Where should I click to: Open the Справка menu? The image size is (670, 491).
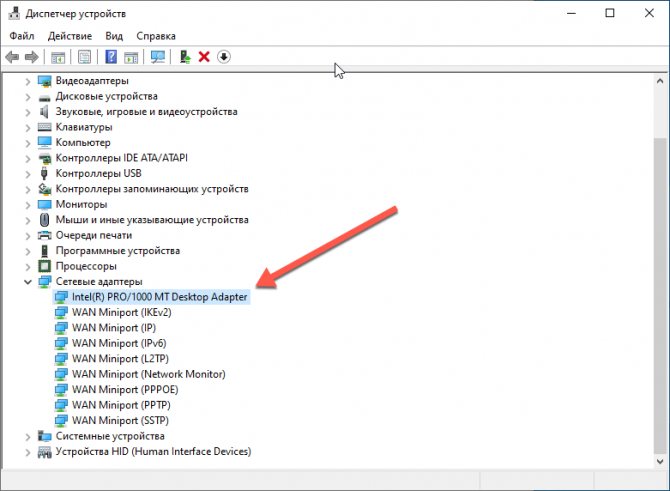click(x=156, y=36)
